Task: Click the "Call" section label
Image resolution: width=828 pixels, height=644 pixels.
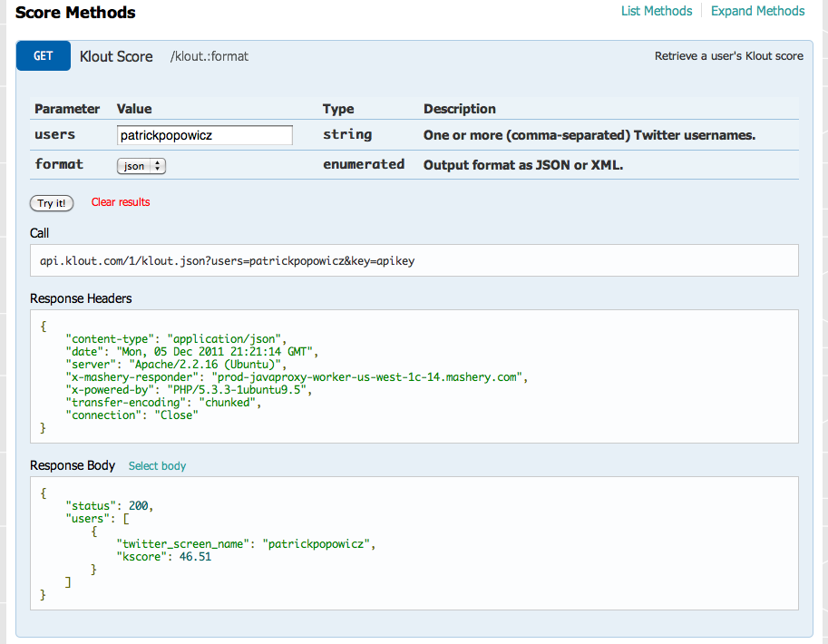Action: coord(39,233)
